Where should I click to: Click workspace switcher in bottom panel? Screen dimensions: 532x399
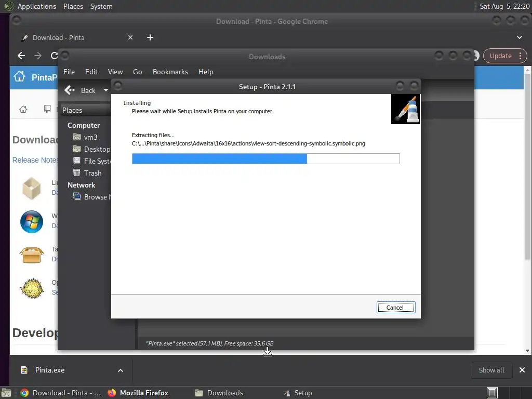(x=492, y=393)
